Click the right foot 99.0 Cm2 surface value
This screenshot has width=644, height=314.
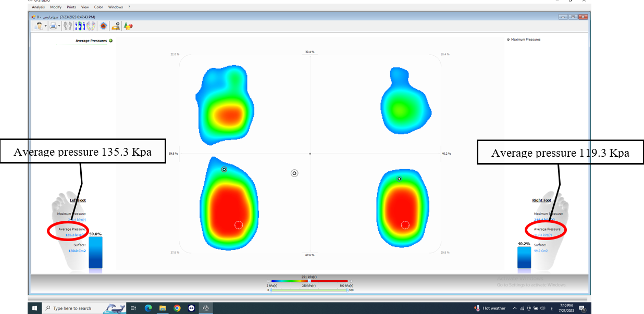coord(541,250)
